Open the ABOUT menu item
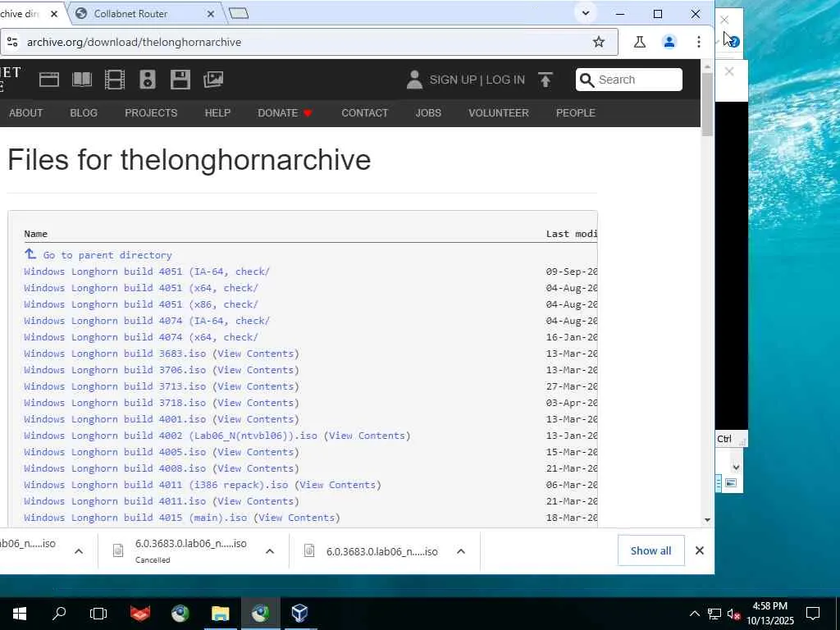 pos(25,113)
